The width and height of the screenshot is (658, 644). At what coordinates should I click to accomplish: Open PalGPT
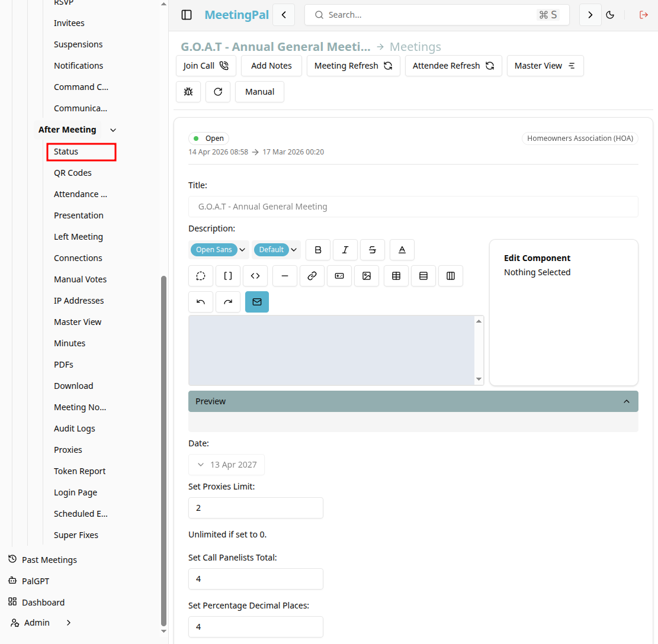tap(29, 581)
